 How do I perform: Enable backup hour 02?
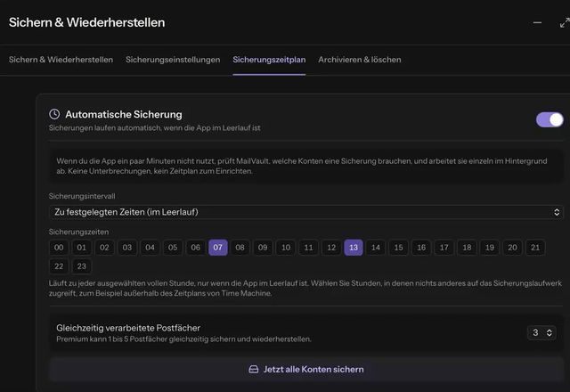coord(104,248)
